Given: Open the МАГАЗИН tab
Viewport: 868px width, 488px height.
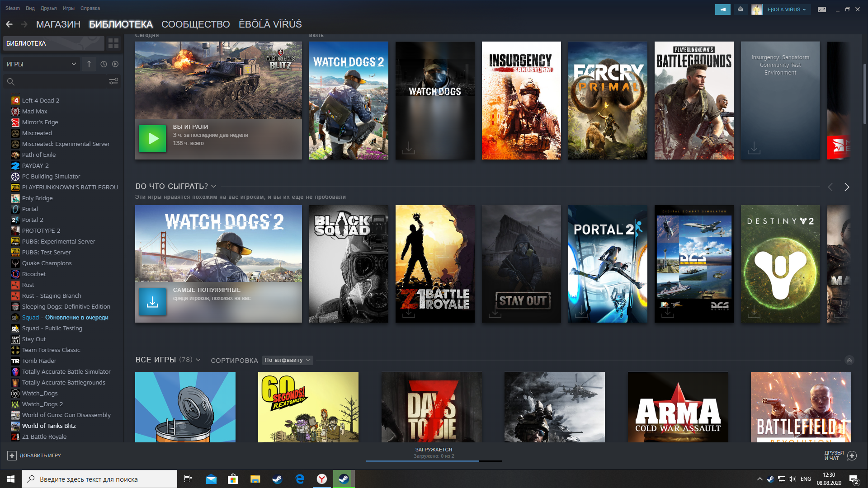Looking at the screenshot, I should pos(58,24).
